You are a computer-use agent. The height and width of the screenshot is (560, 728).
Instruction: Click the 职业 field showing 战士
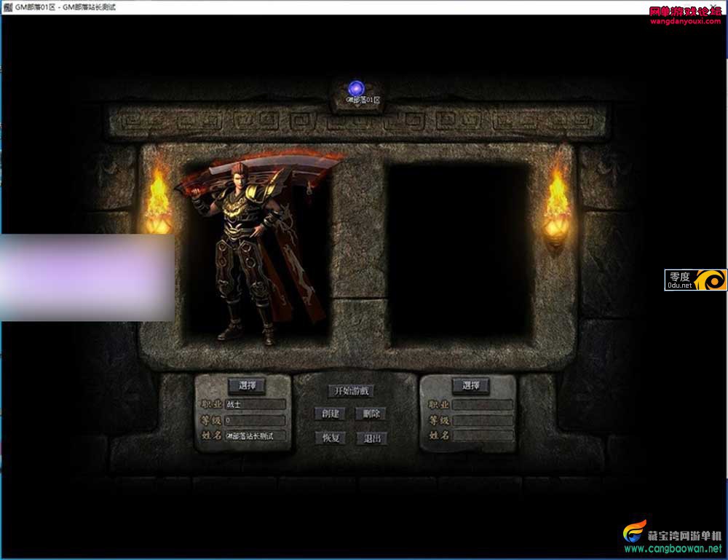tap(255, 404)
